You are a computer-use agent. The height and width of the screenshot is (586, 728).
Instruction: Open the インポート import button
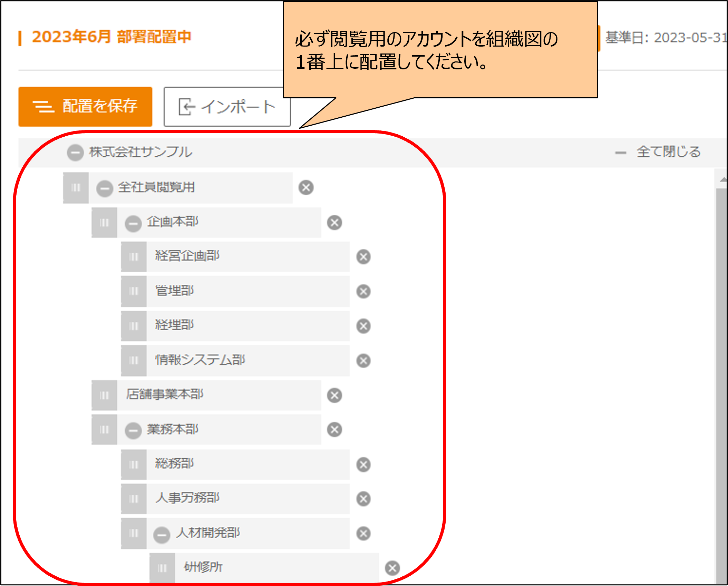(227, 107)
